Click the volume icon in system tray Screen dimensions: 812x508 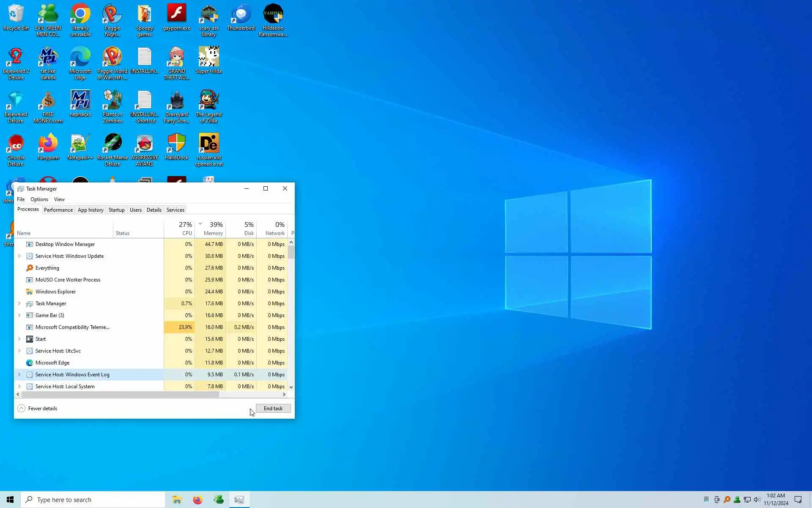tap(757, 500)
